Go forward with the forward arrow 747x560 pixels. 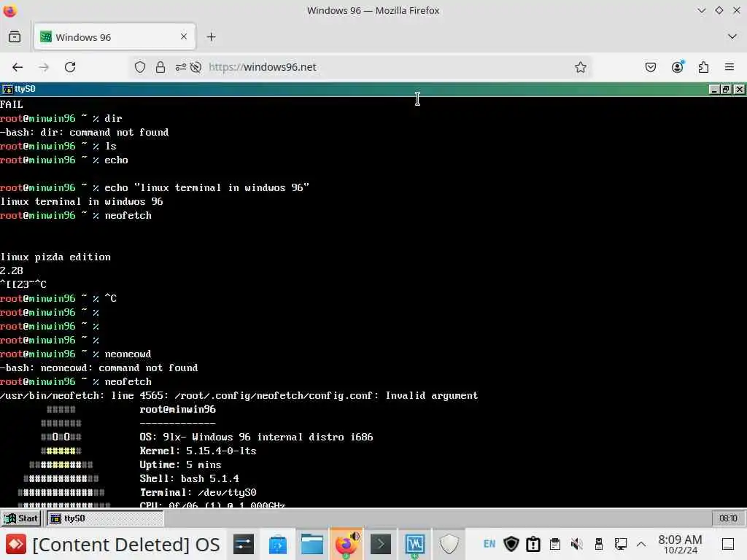coord(44,67)
